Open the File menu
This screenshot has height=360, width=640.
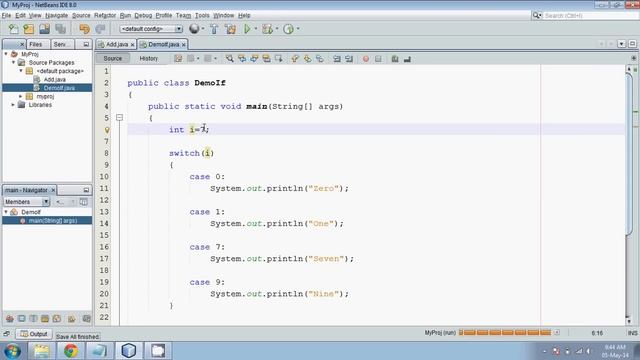[x=6, y=16]
